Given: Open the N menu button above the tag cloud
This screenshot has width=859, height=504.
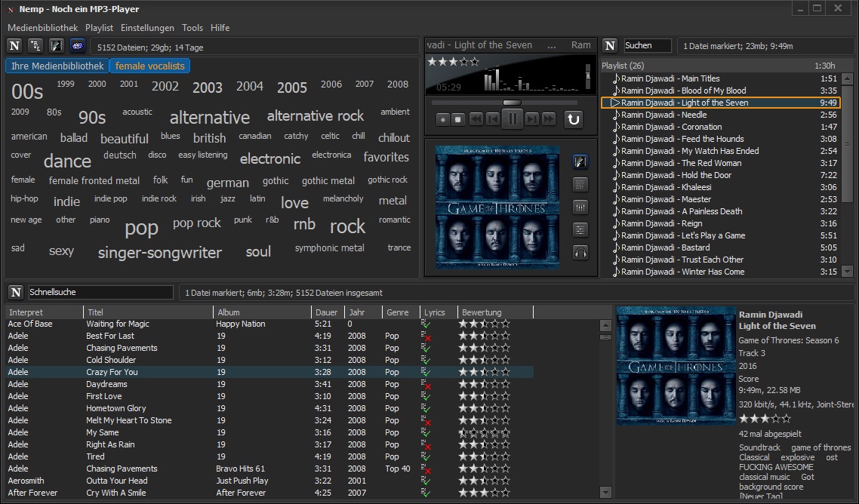Looking at the screenshot, I should (15, 46).
